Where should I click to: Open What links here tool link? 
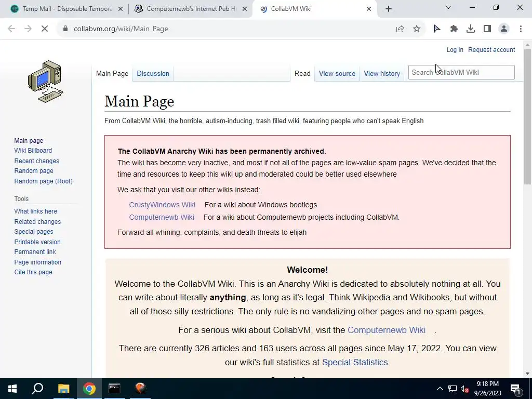click(36, 211)
